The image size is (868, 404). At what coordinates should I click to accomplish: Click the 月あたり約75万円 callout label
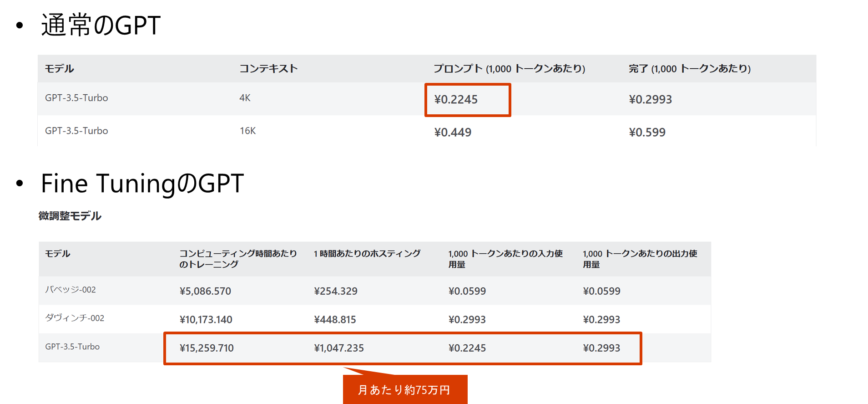(x=404, y=390)
